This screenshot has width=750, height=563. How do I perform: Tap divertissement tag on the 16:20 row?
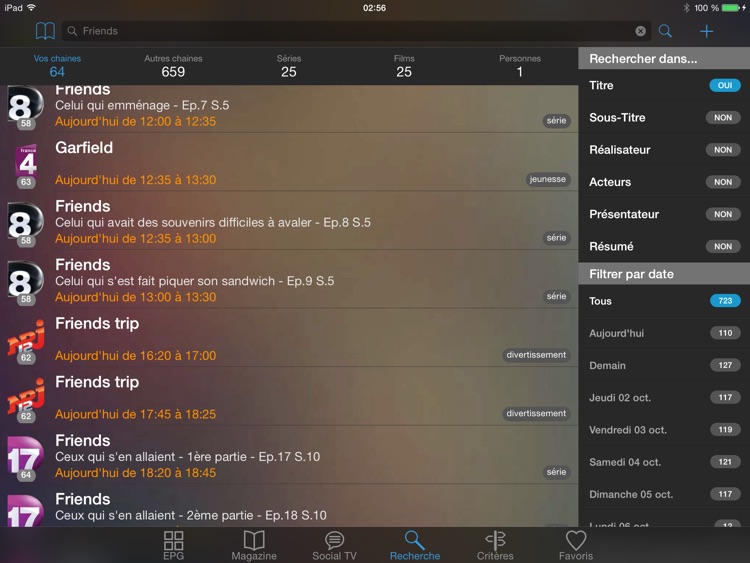(536, 355)
